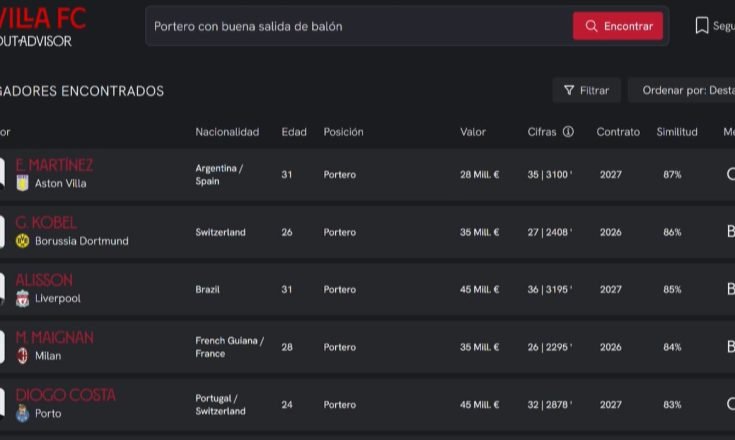Open E. Martínez player profile link
735x440 pixels.
coord(54,165)
